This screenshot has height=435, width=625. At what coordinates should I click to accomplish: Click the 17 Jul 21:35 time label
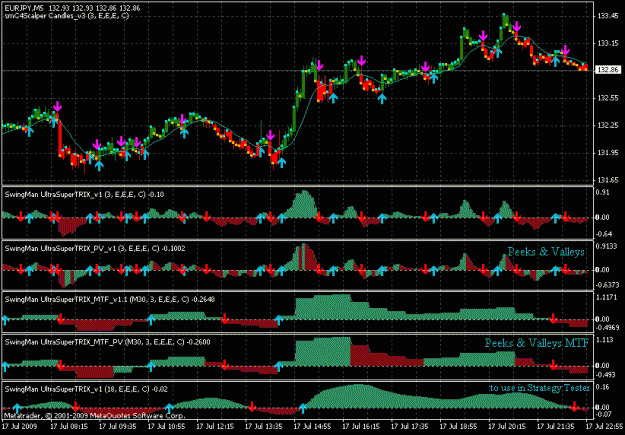556,426
